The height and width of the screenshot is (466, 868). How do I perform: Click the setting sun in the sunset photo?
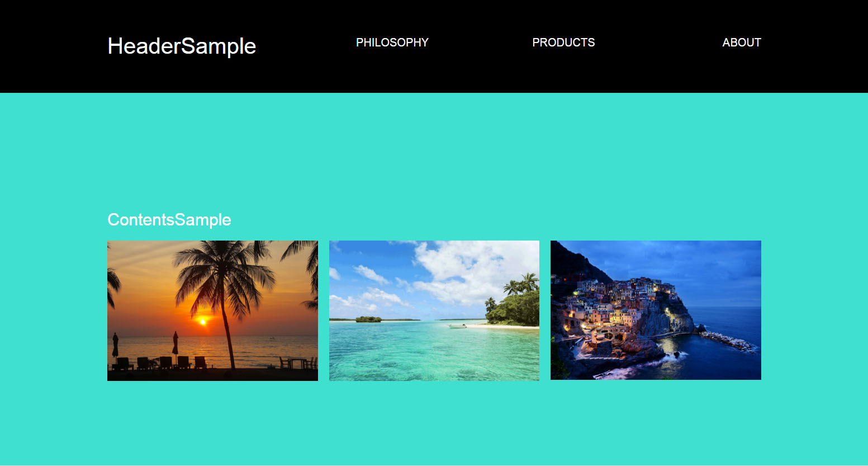pos(202,321)
